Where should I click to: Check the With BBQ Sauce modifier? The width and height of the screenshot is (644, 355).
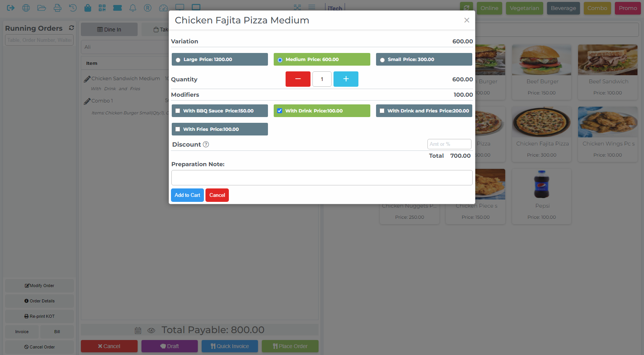click(x=178, y=111)
